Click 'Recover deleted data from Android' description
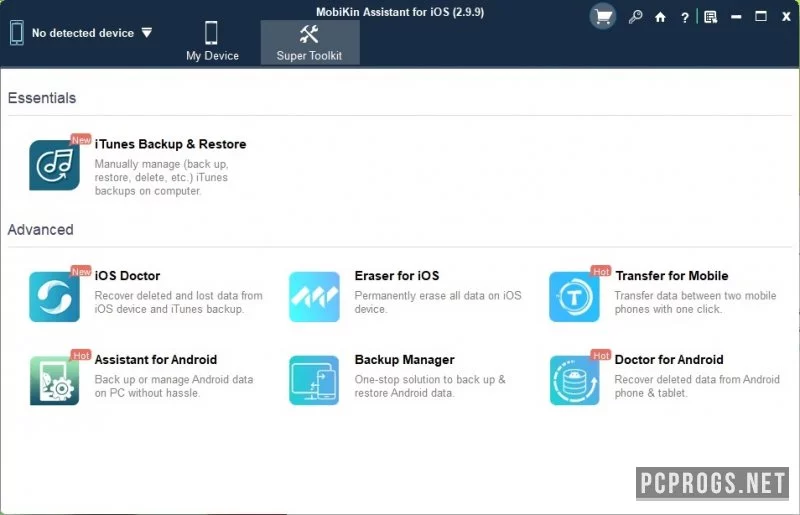Screen dimensions: 800x515 coord(697,386)
